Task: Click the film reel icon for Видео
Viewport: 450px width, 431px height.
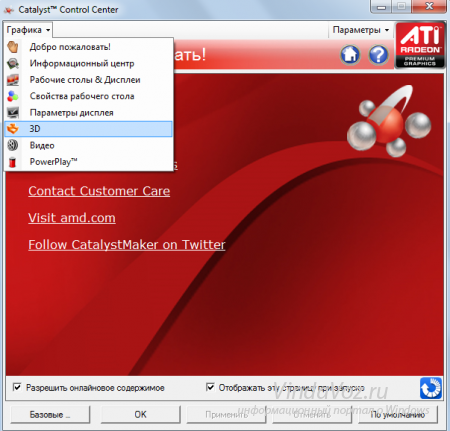Action: (x=13, y=145)
